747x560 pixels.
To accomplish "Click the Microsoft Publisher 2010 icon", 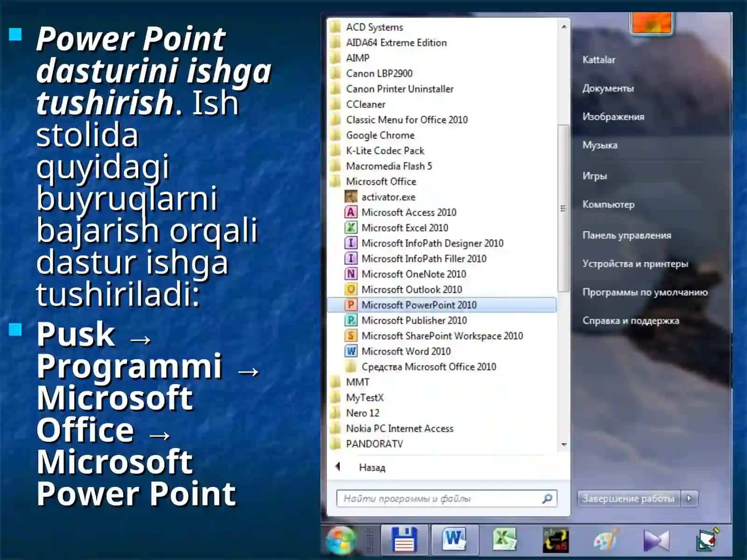I will tap(351, 320).
